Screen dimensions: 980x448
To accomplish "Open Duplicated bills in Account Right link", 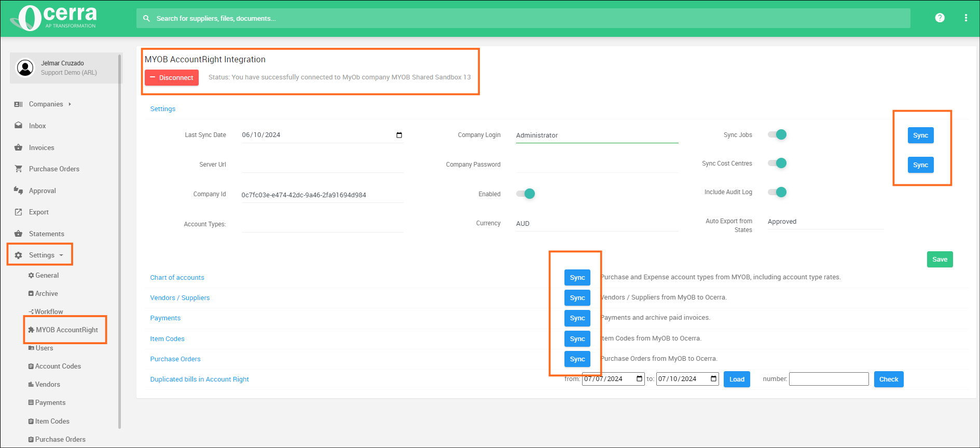I will (199, 379).
